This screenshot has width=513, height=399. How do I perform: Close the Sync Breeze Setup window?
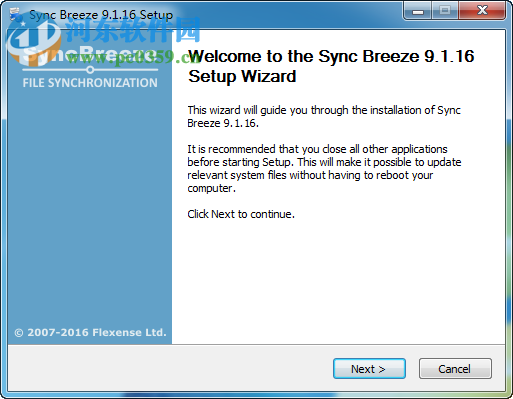[x=482, y=11]
